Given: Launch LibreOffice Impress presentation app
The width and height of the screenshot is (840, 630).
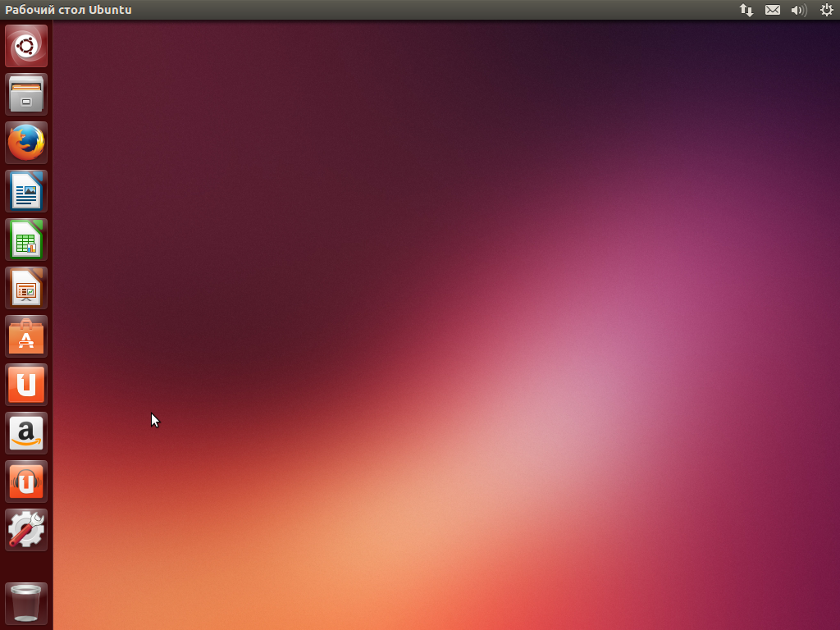Looking at the screenshot, I should point(26,288).
